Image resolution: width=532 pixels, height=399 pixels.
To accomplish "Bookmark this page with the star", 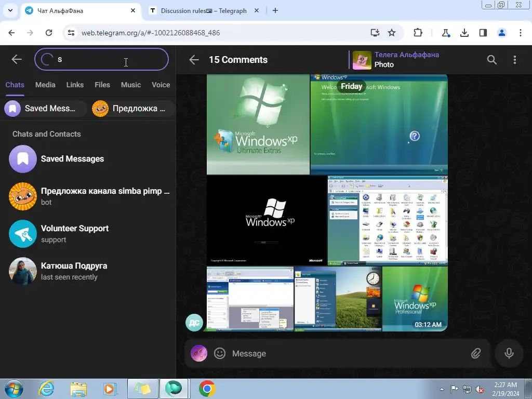I will (392, 33).
